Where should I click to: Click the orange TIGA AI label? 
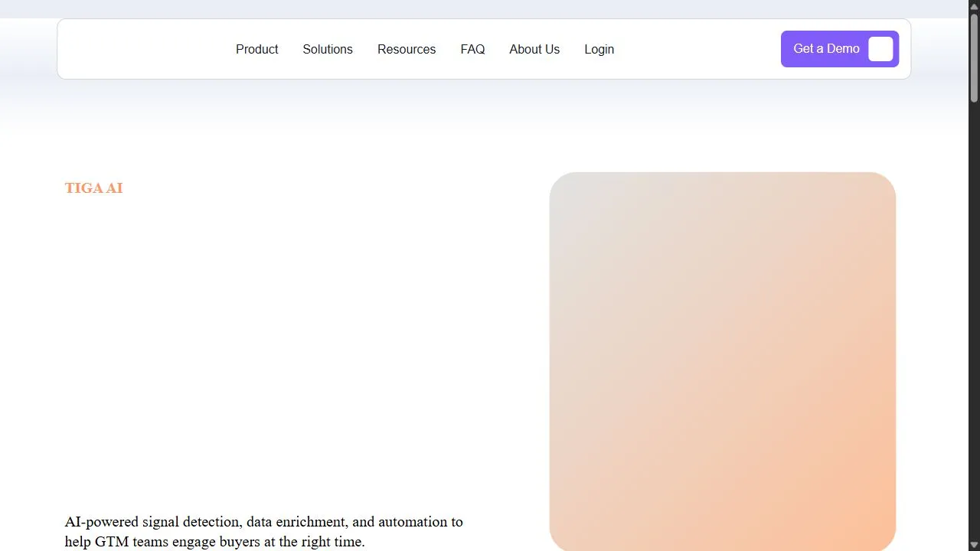(x=93, y=188)
